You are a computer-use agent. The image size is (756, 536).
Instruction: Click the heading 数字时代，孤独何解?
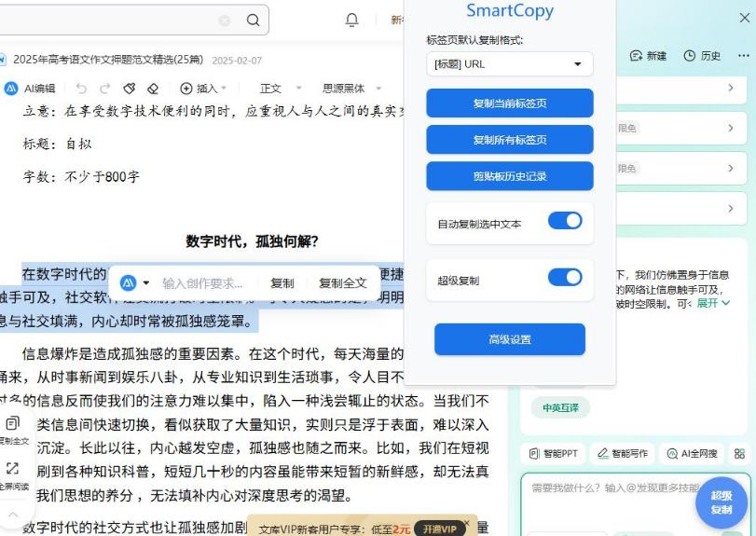tap(253, 241)
